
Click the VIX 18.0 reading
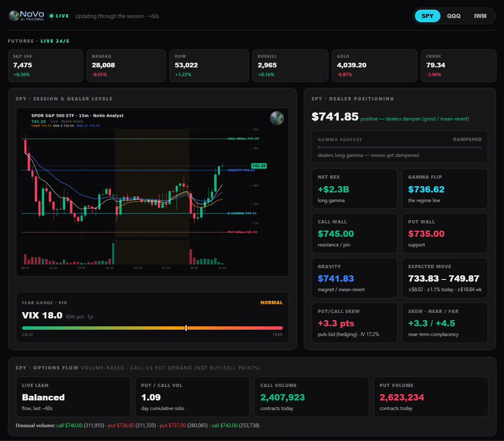tap(42, 315)
